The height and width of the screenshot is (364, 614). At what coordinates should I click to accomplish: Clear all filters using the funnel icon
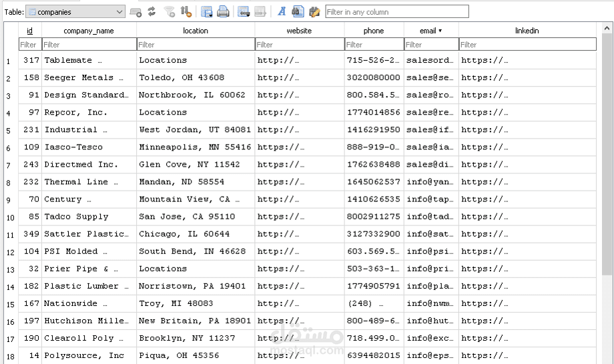[169, 12]
